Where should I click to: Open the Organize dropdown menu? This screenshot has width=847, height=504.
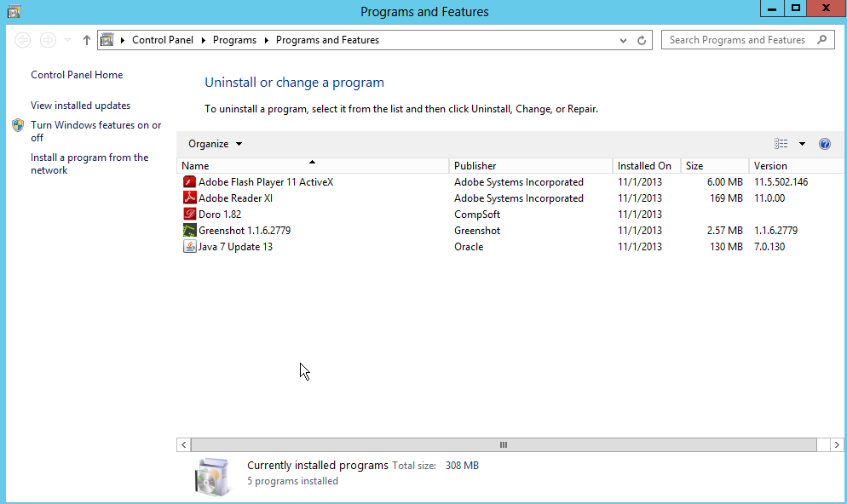click(215, 144)
